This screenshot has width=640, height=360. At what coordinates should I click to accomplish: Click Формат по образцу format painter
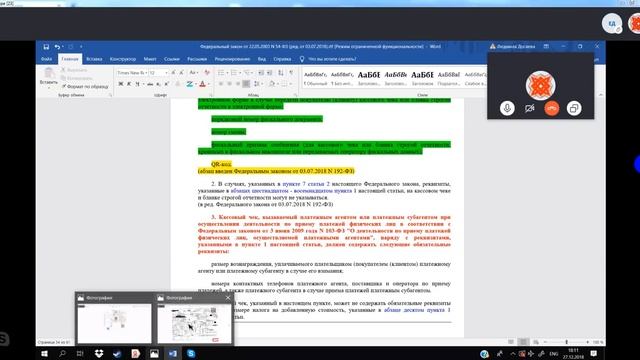(x=85, y=87)
